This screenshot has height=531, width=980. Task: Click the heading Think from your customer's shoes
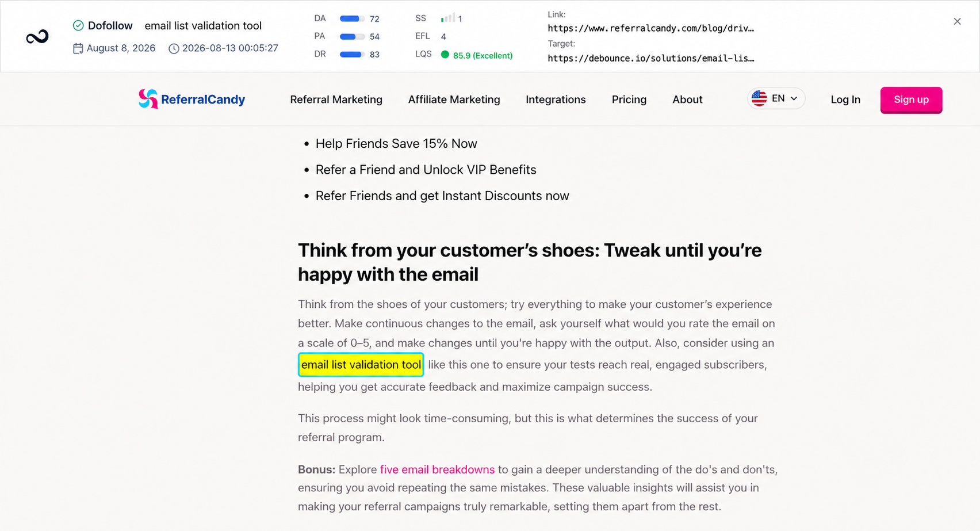point(530,262)
